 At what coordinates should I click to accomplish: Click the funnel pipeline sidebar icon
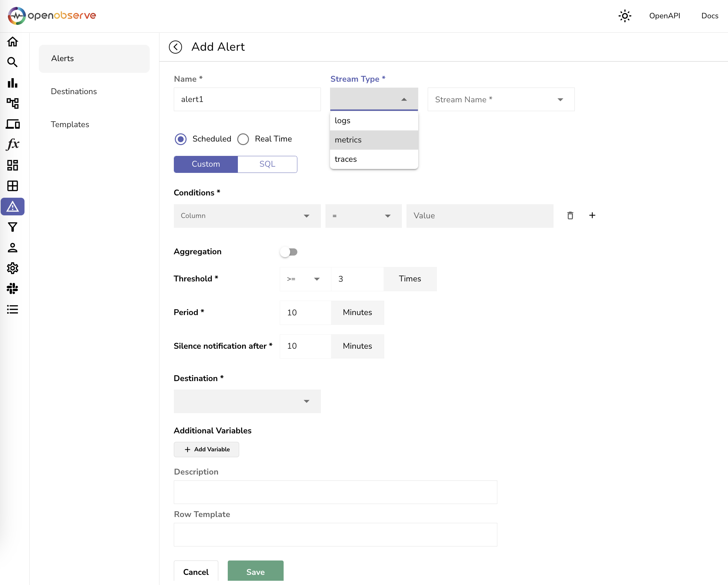(x=12, y=227)
